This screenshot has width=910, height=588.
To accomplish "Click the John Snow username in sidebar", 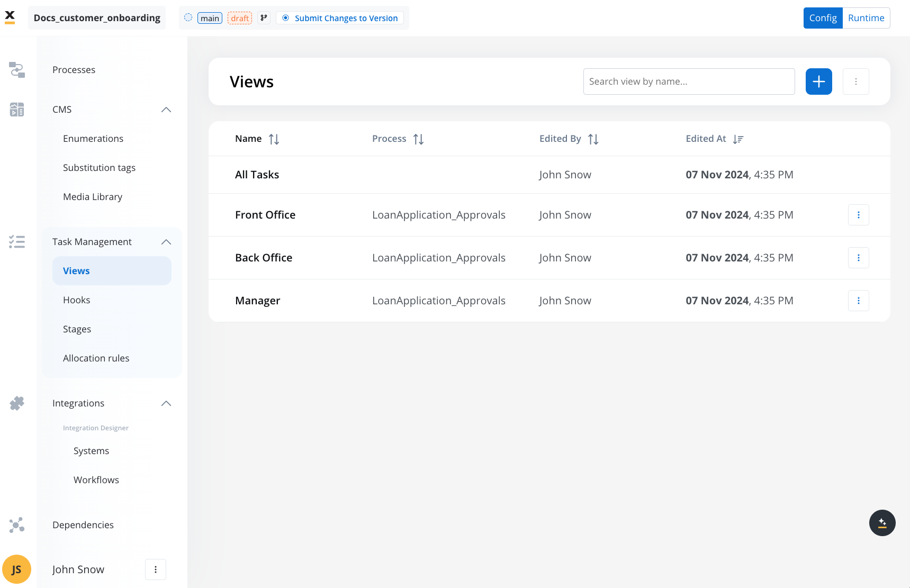I will click(x=78, y=569).
